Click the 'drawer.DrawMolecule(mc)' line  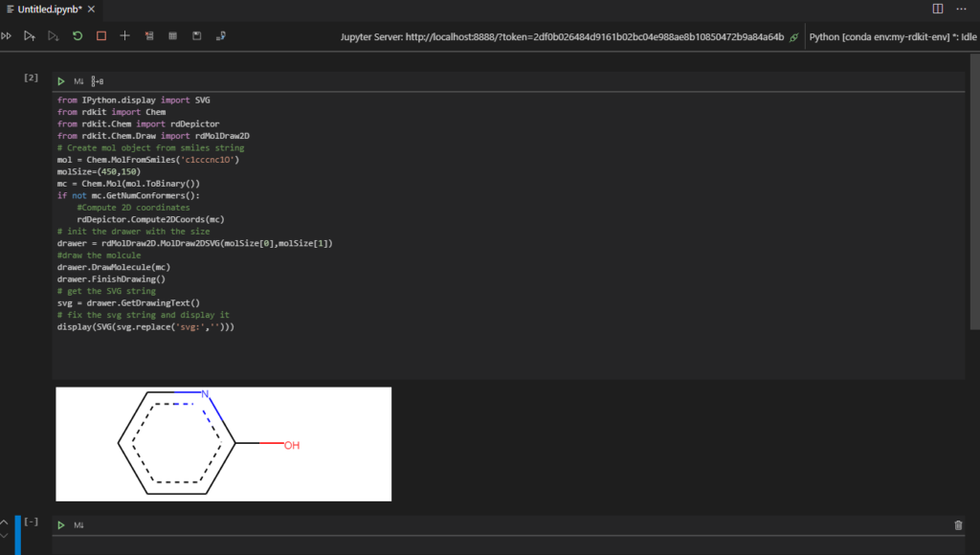pos(114,267)
